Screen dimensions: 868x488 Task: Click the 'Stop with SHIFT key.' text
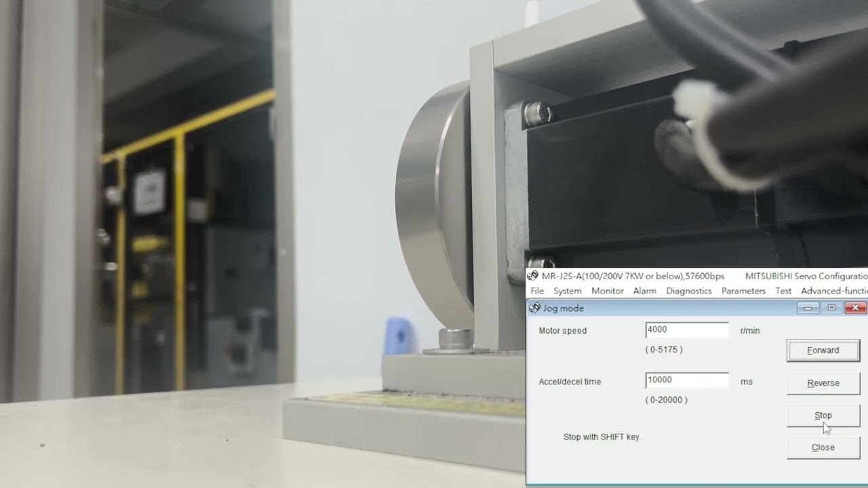point(602,437)
